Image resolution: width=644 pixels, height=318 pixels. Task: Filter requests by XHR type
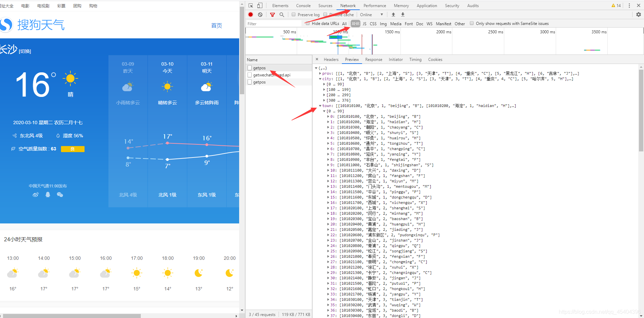355,24
